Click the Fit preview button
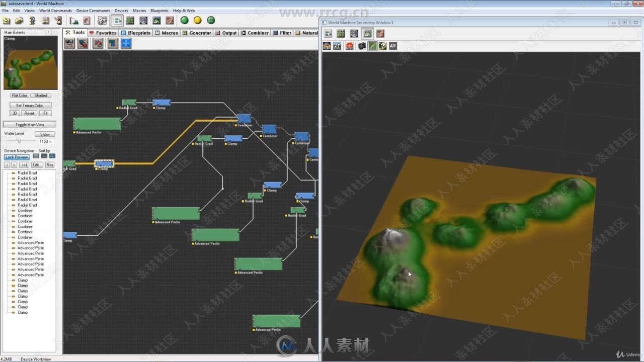The image size is (644, 362). pyautogui.click(x=45, y=114)
